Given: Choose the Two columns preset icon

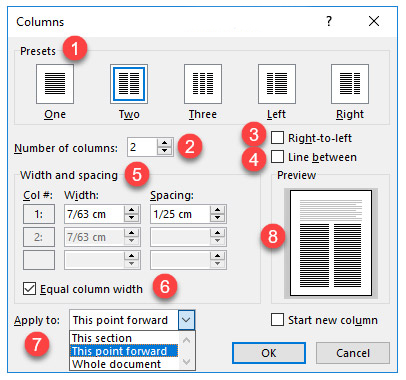Looking at the screenshot, I should tap(129, 84).
